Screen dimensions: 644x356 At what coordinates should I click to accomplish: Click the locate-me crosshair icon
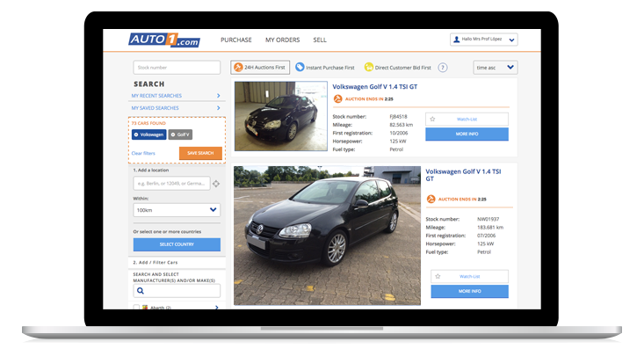[x=216, y=184]
